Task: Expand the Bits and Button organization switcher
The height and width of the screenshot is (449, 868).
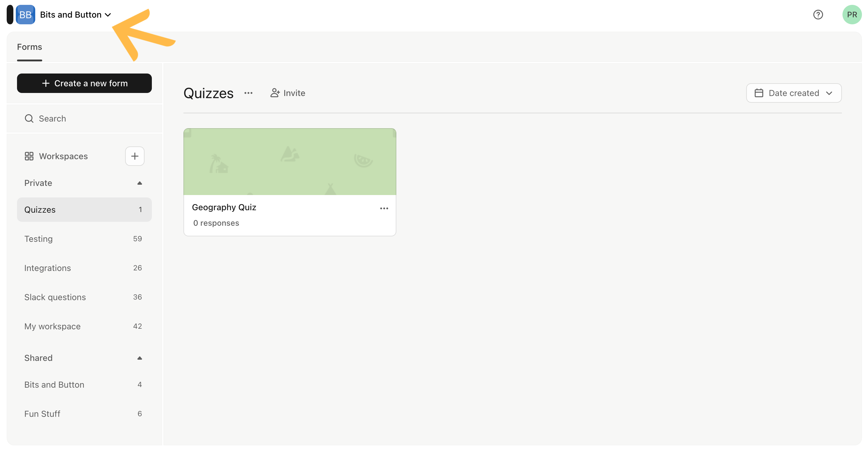Action: tap(76, 15)
